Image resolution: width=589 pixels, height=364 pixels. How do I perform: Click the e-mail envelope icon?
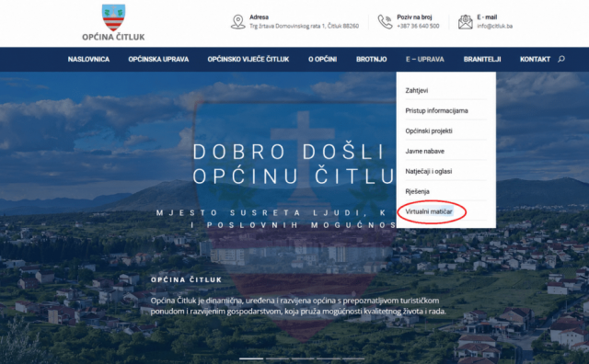[x=466, y=22]
